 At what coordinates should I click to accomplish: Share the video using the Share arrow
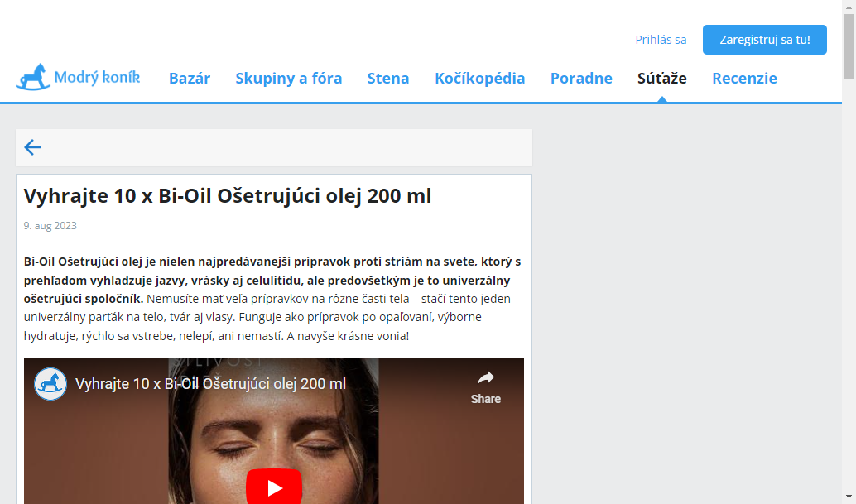(485, 386)
